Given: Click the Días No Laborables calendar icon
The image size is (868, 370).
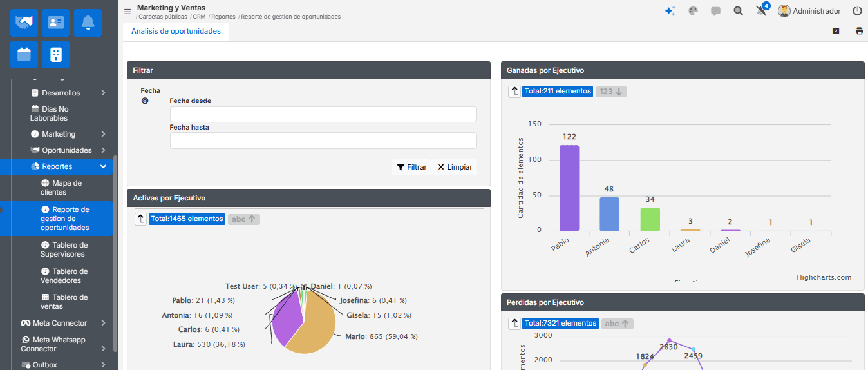Looking at the screenshot, I should click(x=35, y=109).
